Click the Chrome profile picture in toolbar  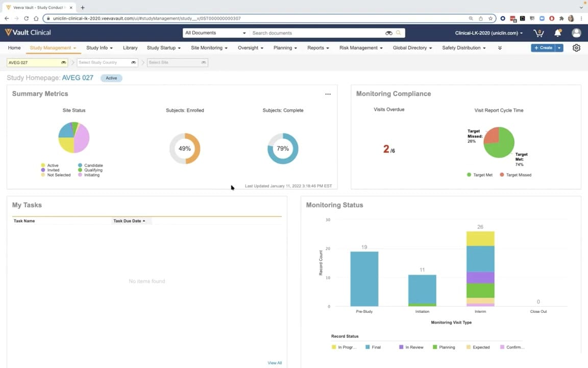point(571,18)
